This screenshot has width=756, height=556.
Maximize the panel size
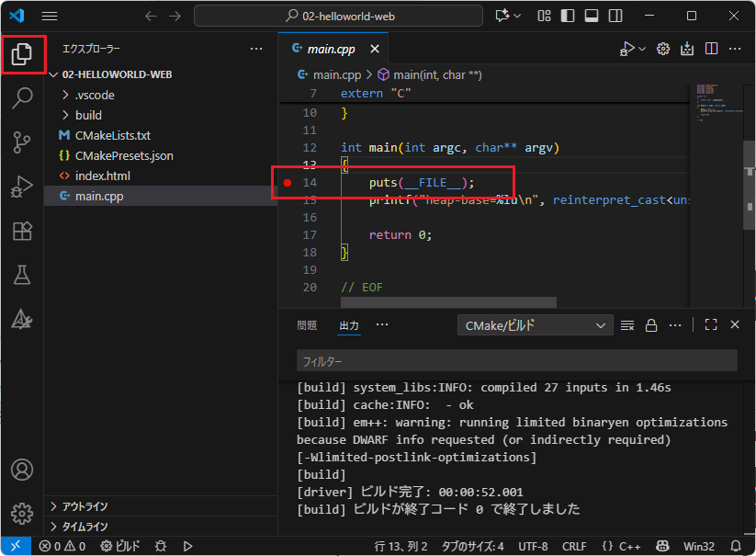(711, 324)
